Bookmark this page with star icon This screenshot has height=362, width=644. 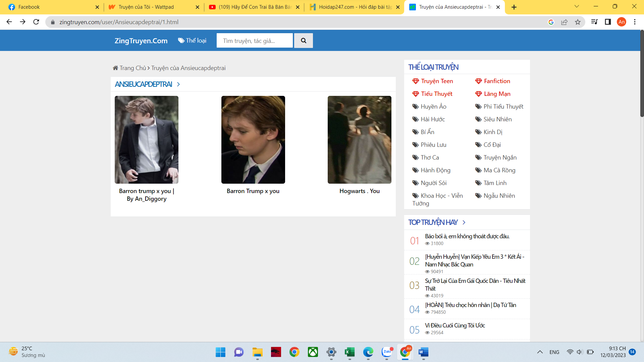pyautogui.click(x=578, y=22)
